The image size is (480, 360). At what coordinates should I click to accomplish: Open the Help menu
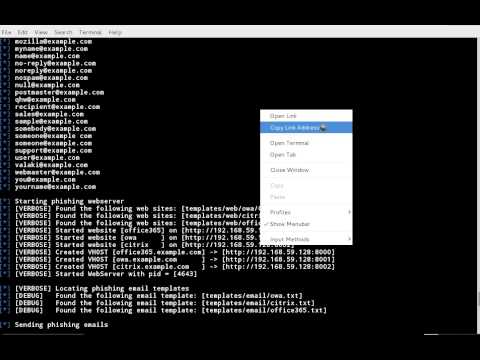(x=115, y=32)
